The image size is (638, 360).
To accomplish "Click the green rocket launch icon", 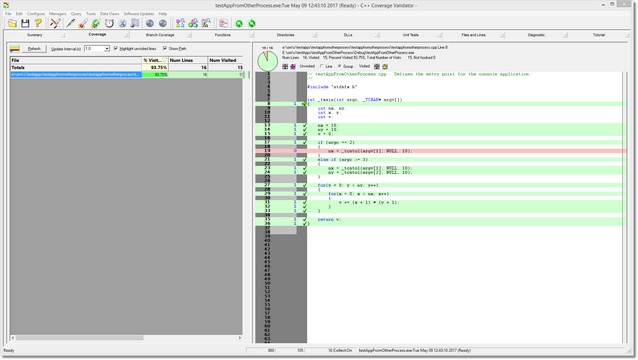I will [x=96, y=24].
